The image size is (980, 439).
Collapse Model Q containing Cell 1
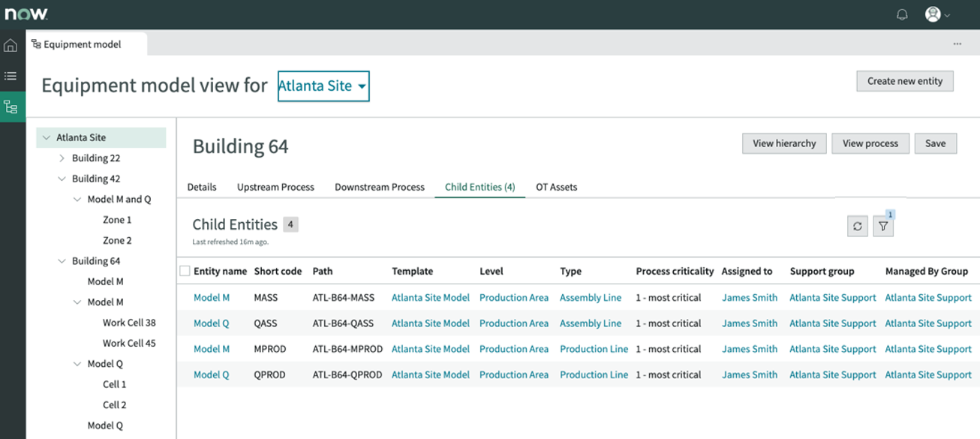pyautogui.click(x=77, y=364)
